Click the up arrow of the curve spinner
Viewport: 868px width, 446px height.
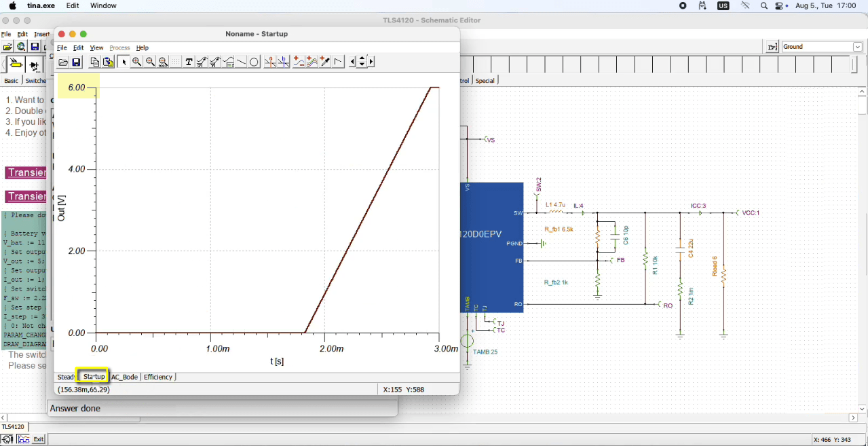(361, 58)
